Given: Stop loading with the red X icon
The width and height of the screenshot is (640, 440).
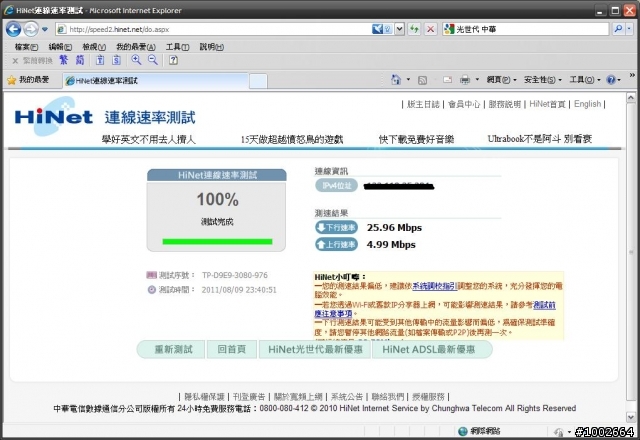Looking at the screenshot, I should coord(430,29).
